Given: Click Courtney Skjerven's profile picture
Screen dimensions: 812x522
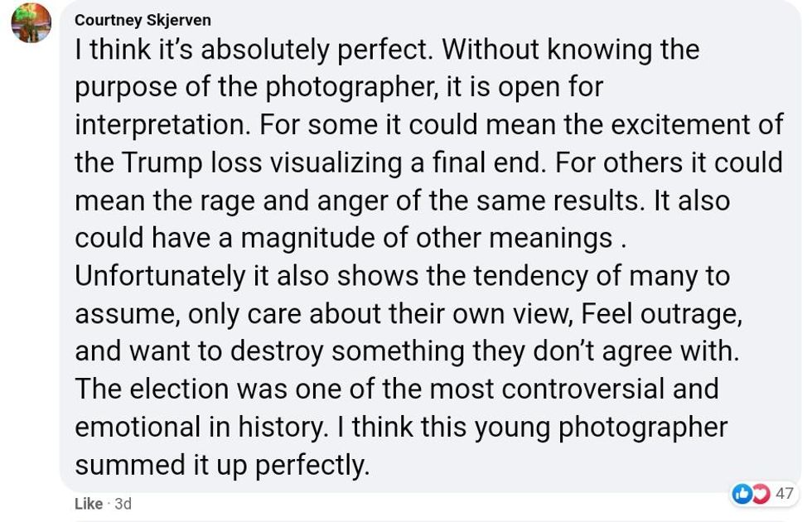Looking at the screenshot, I should point(31,22).
